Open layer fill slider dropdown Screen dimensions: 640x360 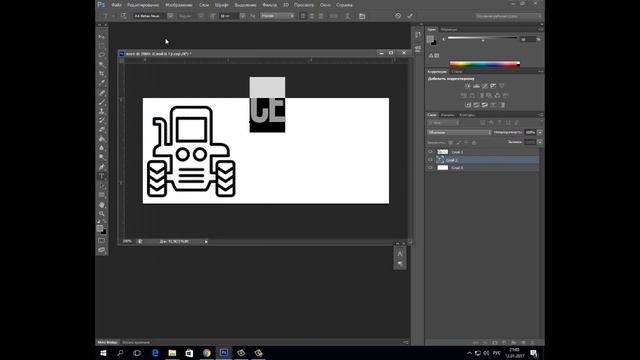540,142
